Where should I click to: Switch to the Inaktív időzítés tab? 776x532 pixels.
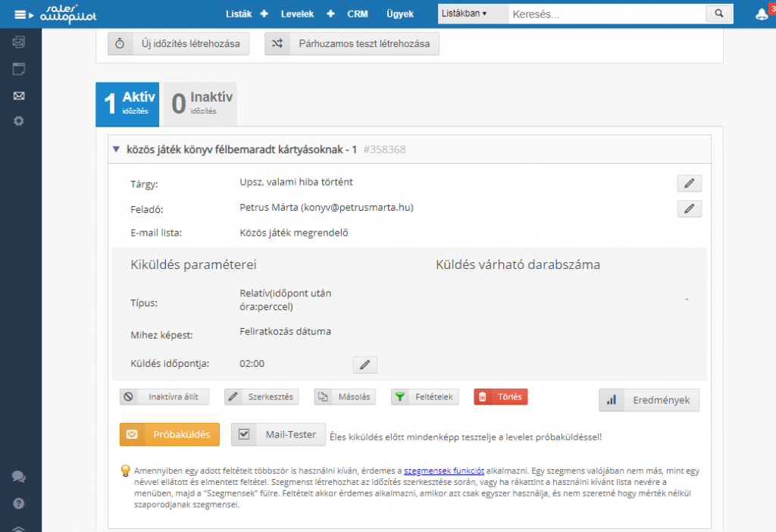coord(200,103)
